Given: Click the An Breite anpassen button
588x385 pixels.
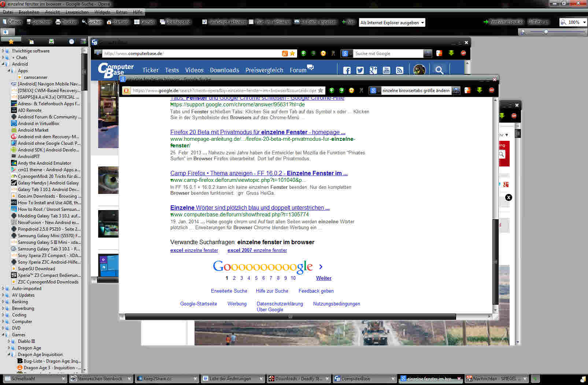Looking at the screenshot, I should tap(315, 22).
